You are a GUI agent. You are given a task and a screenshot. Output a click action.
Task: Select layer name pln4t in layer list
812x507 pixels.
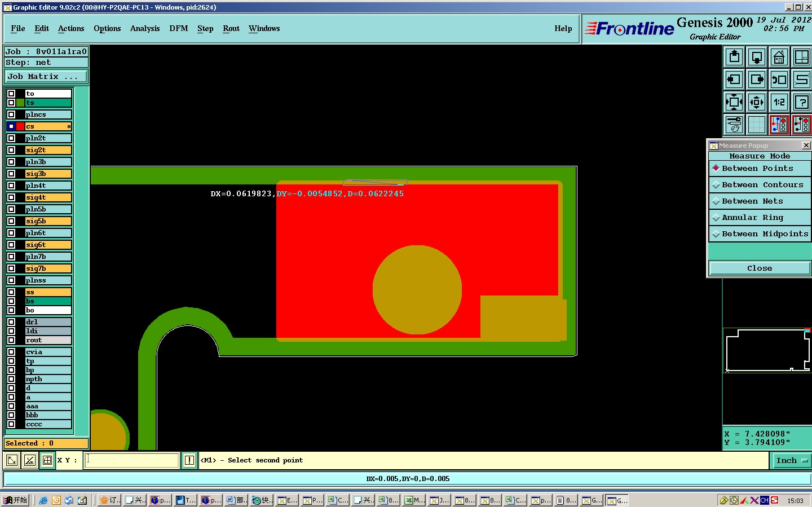coord(48,186)
